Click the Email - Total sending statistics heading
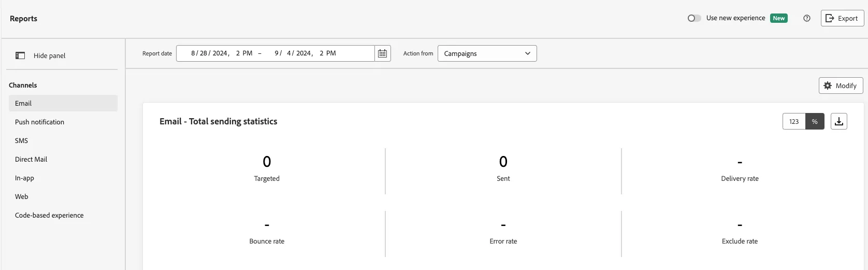Image resolution: width=868 pixels, height=270 pixels. [218, 121]
